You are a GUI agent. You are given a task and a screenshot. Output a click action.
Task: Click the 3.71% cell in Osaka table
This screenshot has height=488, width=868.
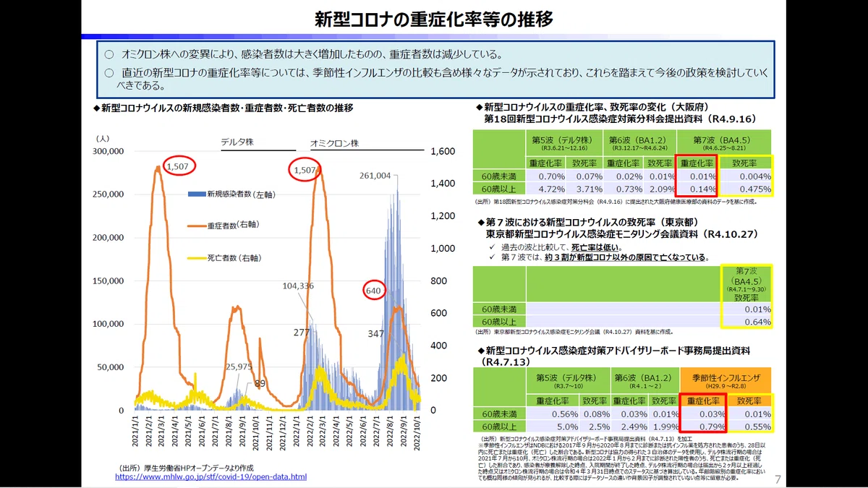click(x=584, y=189)
